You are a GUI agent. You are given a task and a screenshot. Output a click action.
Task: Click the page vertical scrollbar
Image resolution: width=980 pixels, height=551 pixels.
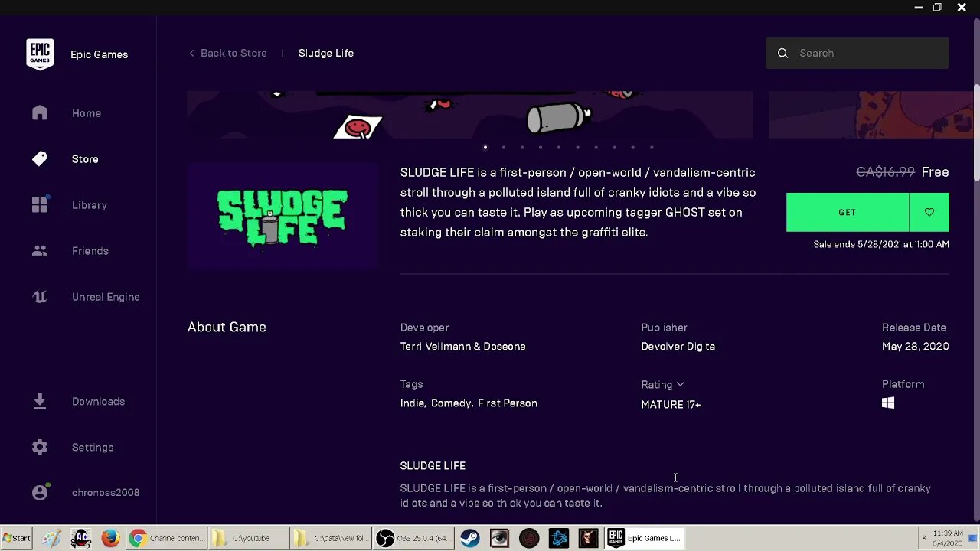[976, 132]
